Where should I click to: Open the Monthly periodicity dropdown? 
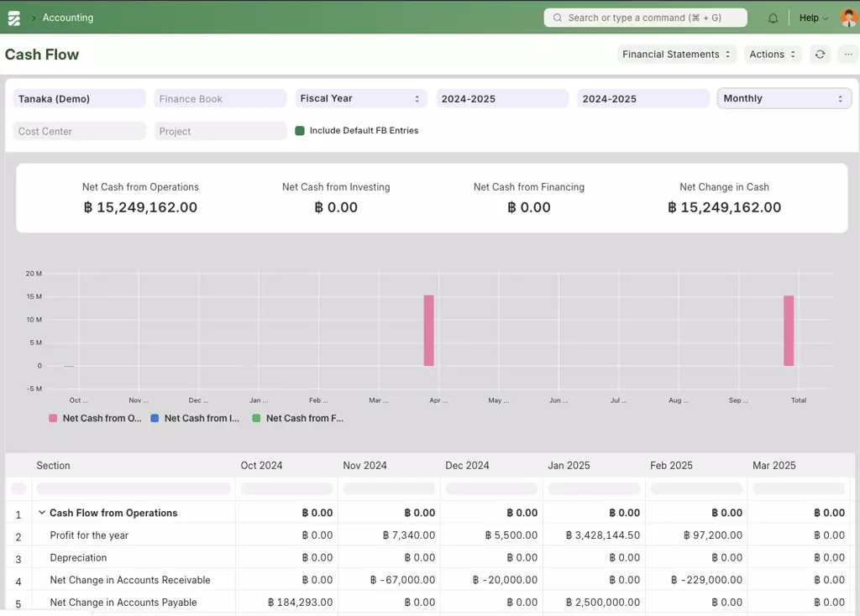pyautogui.click(x=784, y=99)
